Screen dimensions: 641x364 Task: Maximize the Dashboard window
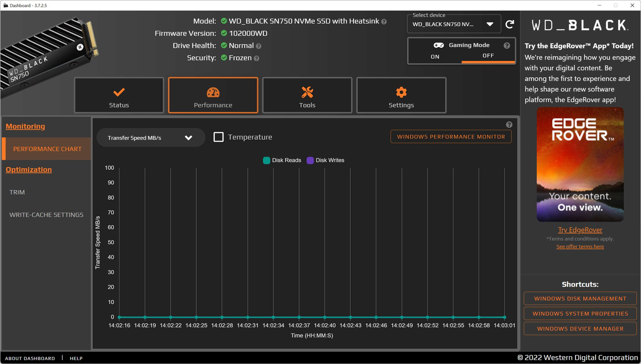(x=616, y=5)
